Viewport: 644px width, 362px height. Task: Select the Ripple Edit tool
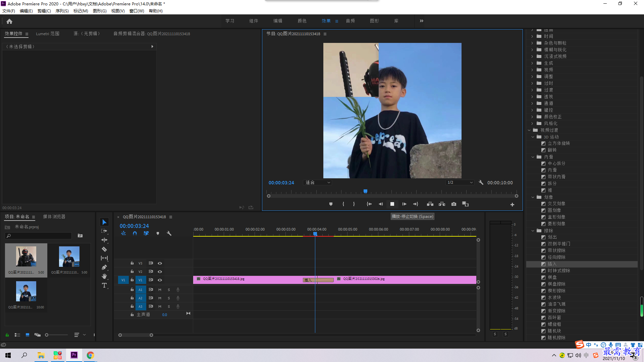point(104,240)
